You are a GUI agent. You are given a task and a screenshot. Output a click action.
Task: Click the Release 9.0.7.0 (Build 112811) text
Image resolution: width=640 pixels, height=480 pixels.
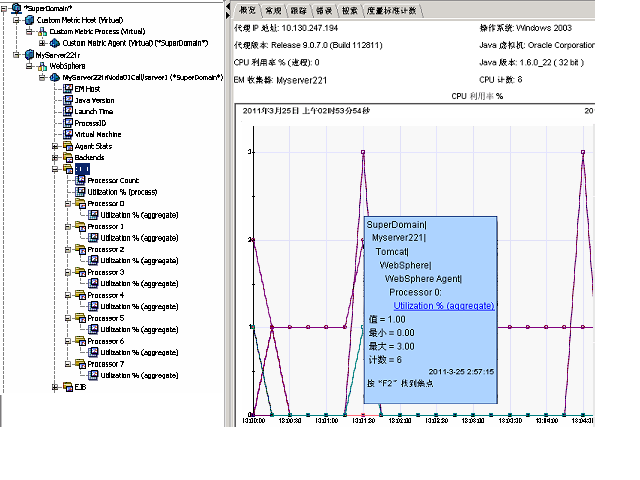[327, 45]
